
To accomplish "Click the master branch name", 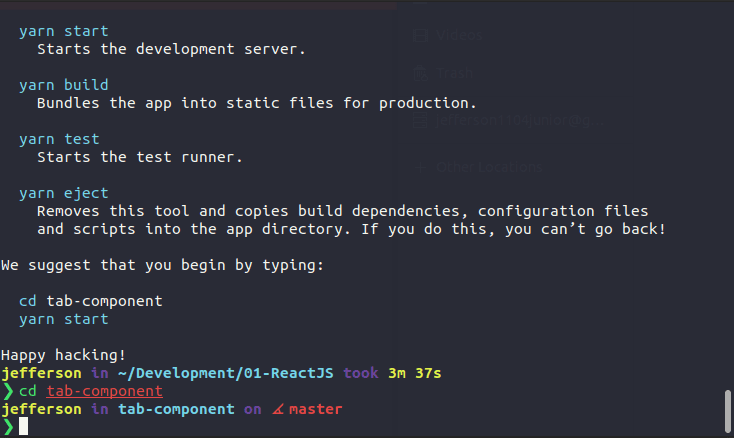I will [x=315, y=409].
